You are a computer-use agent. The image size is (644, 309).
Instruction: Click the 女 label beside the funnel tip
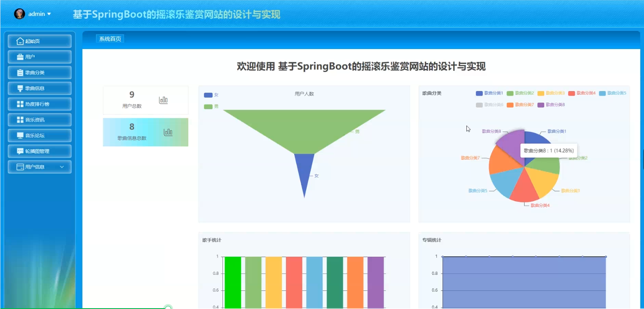pos(316,176)
